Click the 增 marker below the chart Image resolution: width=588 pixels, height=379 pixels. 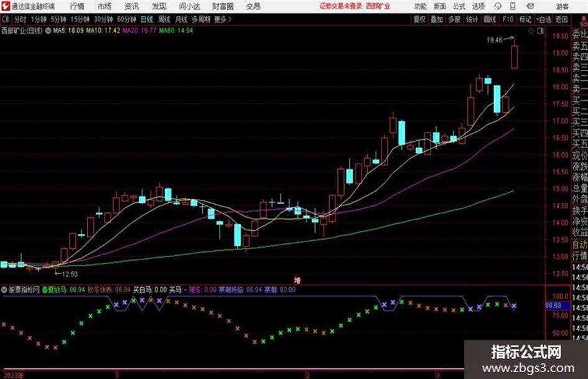[x=297, y=280]
